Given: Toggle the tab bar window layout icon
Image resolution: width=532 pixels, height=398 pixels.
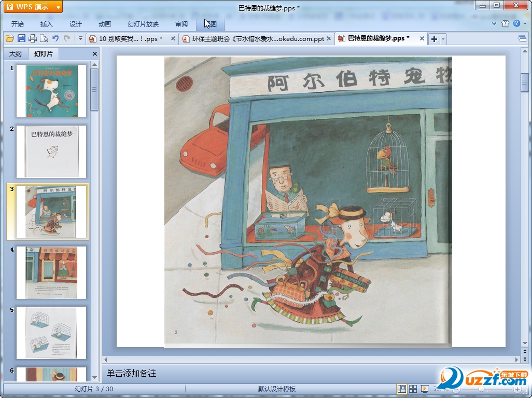Looking at the screenshot, I should (523, 39).
